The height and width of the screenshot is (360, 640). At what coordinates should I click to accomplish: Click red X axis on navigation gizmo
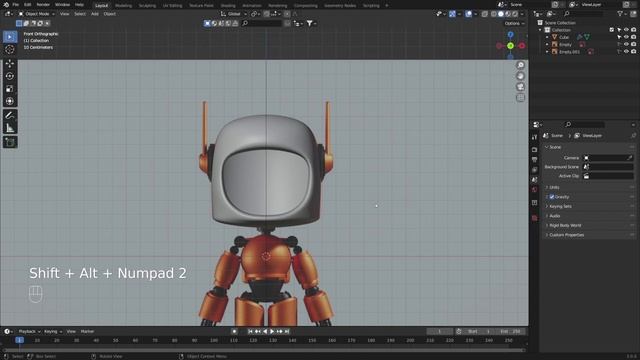pos(522,46)
